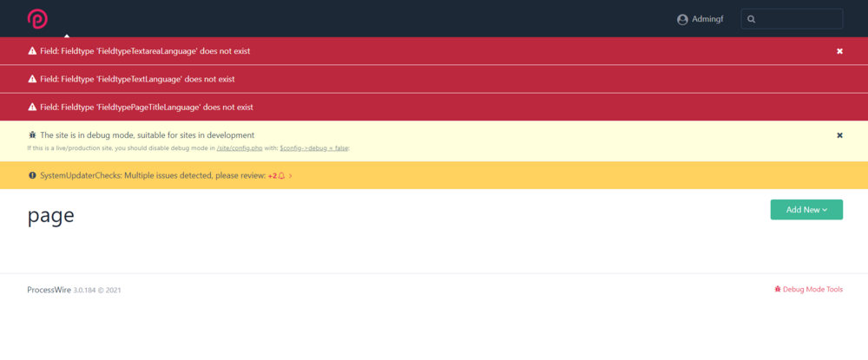Click warning icon of FieldtypeTextLanguage error

(x=32, y=79)
